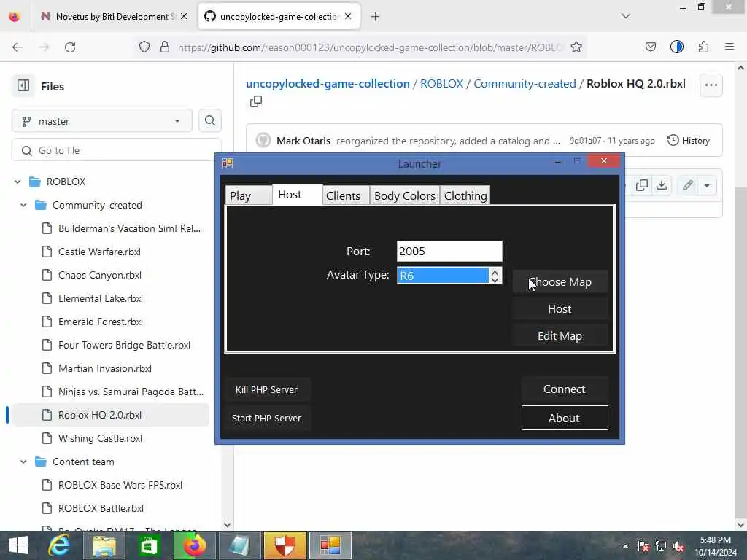Open edit options dropdown arrow

(707, 185)
